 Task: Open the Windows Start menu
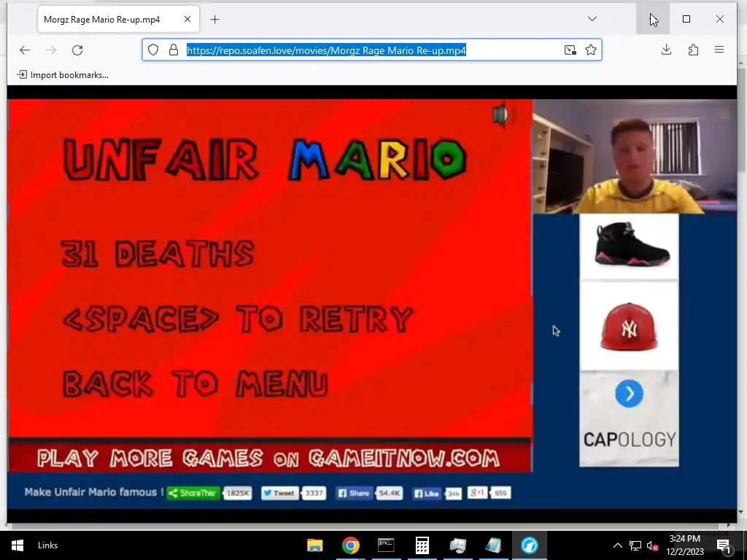click(18, 545)
